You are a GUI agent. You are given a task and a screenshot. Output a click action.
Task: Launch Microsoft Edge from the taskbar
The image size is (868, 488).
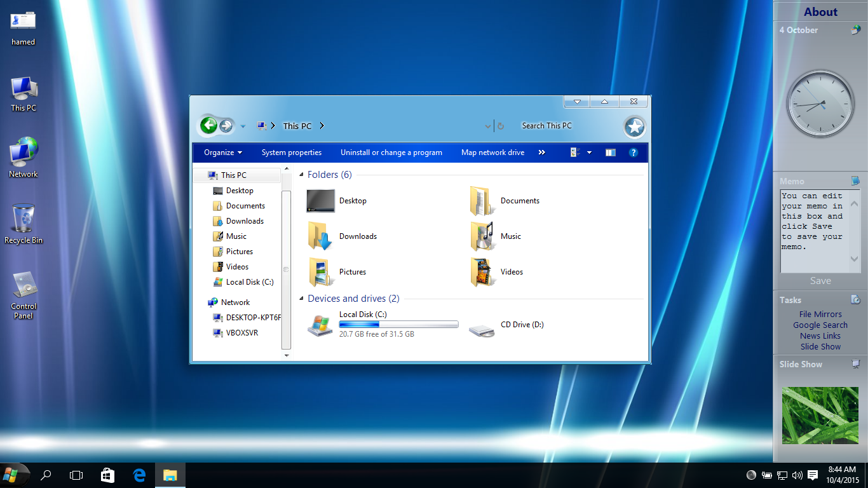tap(139, 475)
